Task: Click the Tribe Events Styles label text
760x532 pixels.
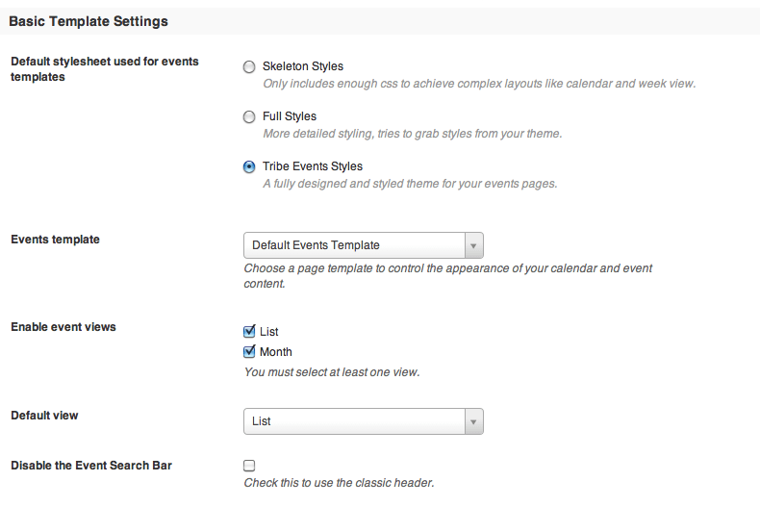Action: [313, 166]
